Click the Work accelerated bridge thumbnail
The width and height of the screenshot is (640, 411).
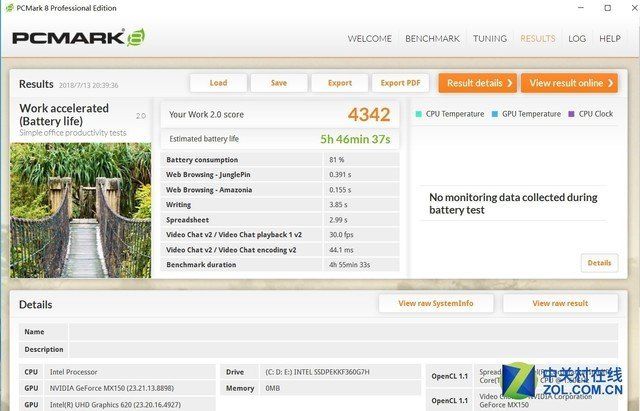click(80, 206)
